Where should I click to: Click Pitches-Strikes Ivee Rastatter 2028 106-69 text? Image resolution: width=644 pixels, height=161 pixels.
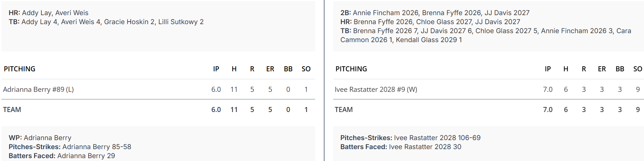410,138
